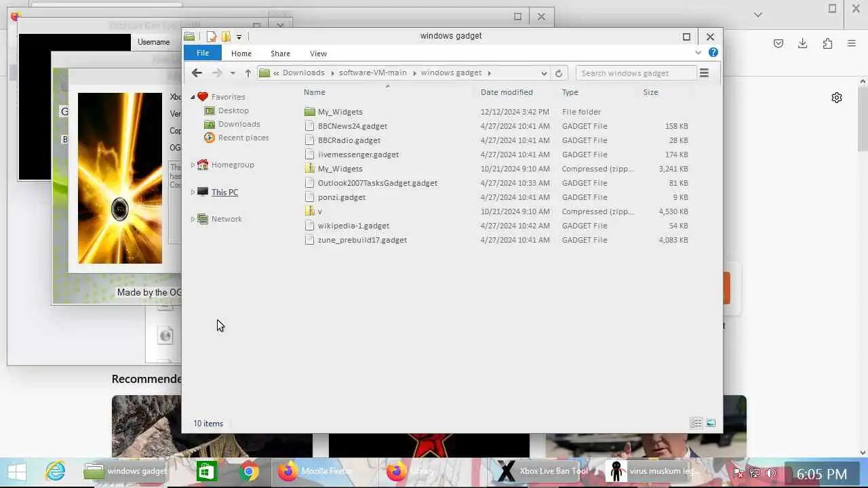Open Firefox settings gear on new tab page
Viewport: 868px width, 488px height.
837,98
